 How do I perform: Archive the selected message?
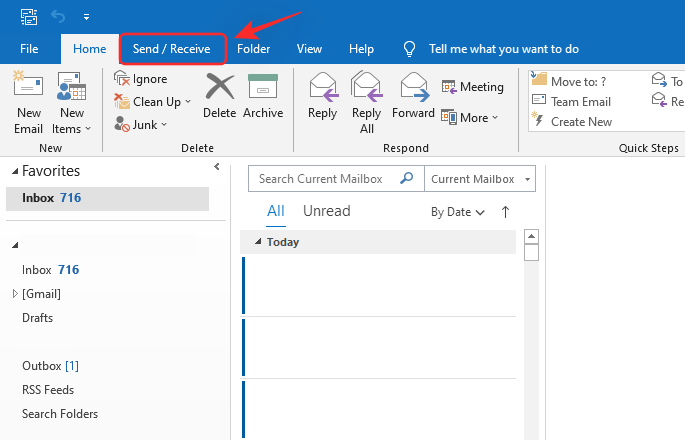(x=263, y=98)
